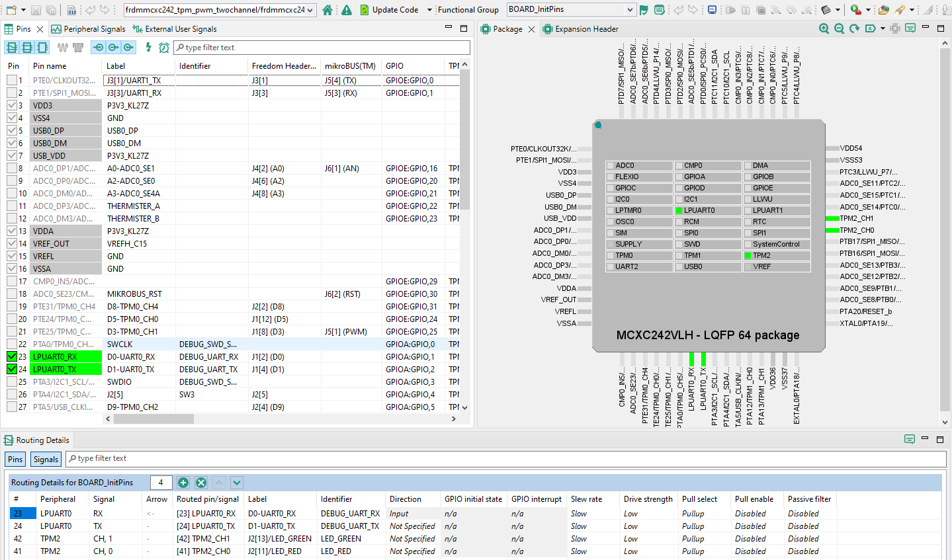This screenshot has height=560, width=952.
Task: Open the Update Code dropdown arrow
Action: [429, 10]
